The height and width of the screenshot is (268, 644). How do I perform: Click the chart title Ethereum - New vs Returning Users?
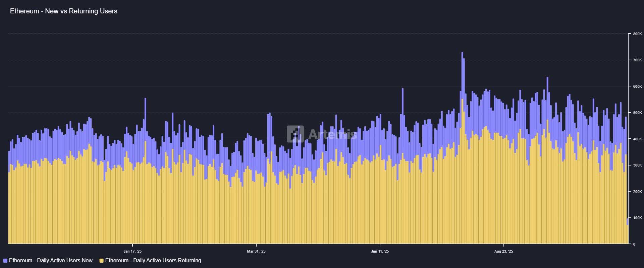pyautogui.click(x=64, y=11)
